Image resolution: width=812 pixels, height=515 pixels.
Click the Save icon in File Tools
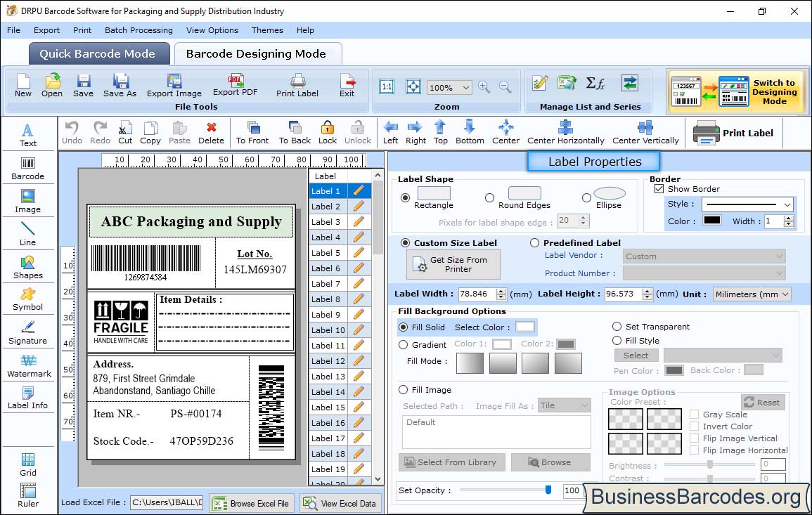point(84,86)
